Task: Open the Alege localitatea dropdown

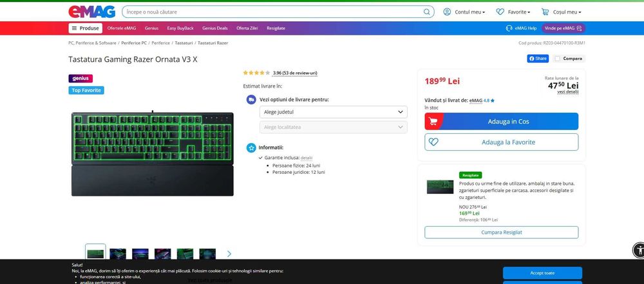Action: 333,127
